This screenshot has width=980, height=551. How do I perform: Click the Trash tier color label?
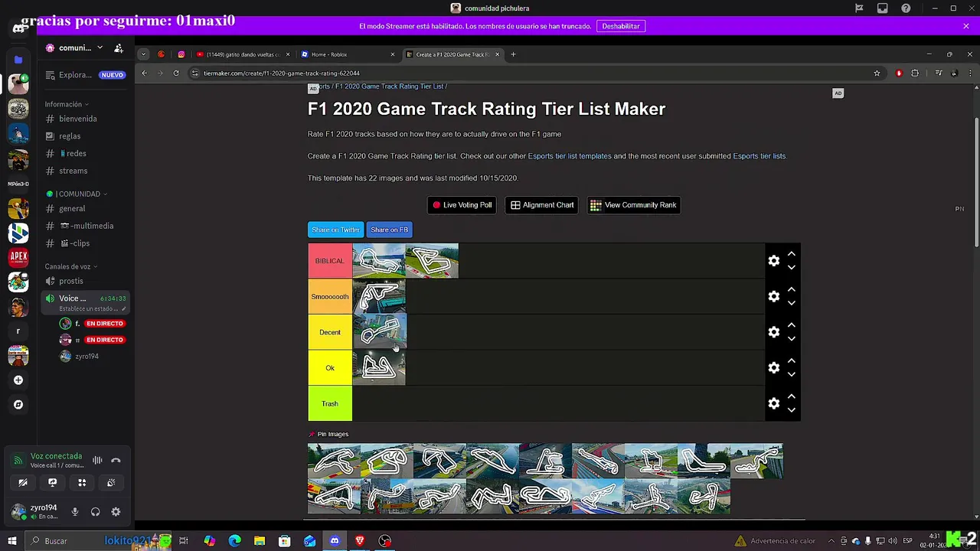pos(330,403)
